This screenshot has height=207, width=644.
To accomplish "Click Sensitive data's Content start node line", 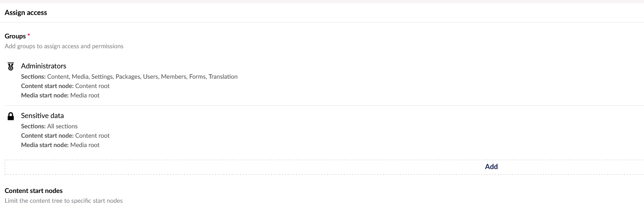I will (x=65, y=135).
